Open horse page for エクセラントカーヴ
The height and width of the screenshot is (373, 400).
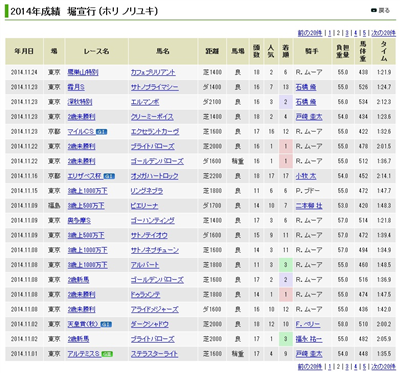click(x=155, y=132)
